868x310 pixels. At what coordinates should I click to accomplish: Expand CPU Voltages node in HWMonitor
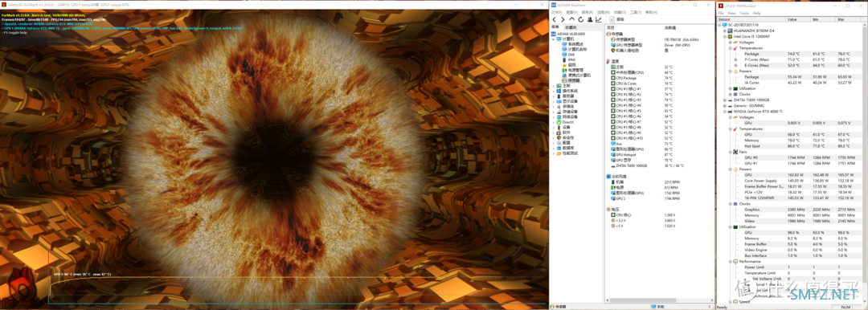tap(730, 42)
